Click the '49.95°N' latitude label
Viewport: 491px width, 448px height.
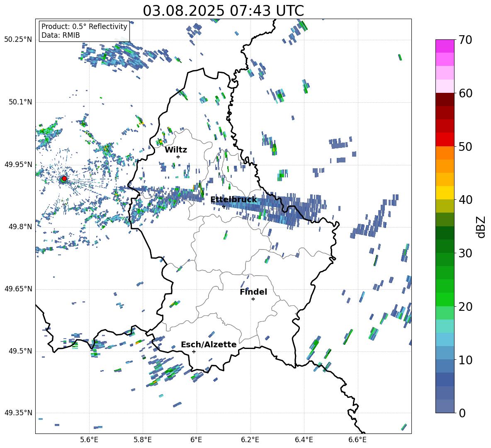click(18, 164)
